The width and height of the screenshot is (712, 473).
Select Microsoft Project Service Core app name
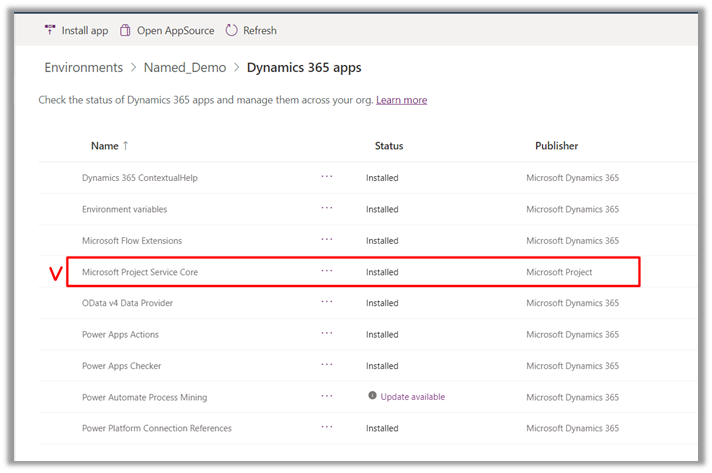(140, 272)
